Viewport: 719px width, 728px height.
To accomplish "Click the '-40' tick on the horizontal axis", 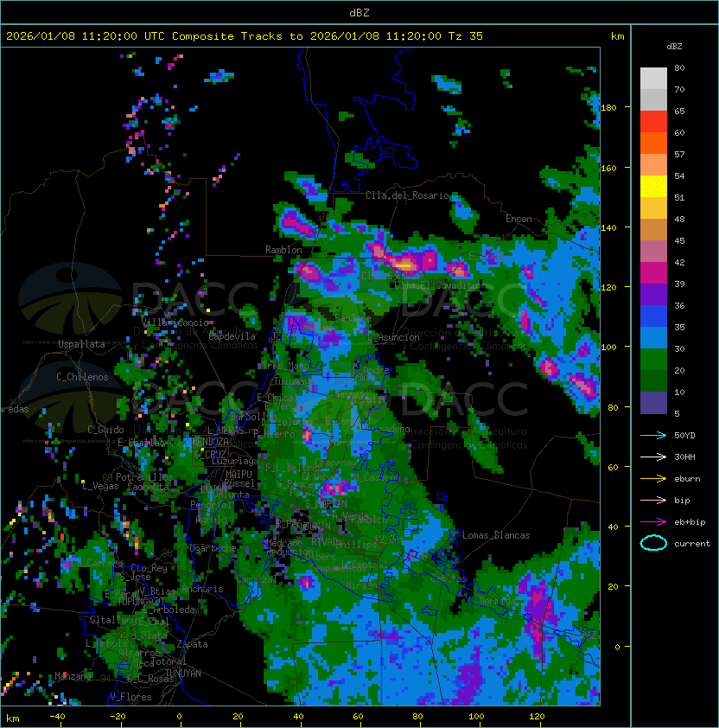I will [x=57, y=717].
